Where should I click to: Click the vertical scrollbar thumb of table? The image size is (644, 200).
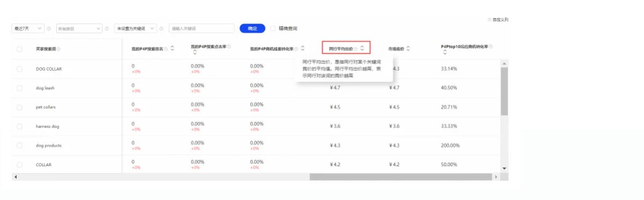click(x=504, y=91)
